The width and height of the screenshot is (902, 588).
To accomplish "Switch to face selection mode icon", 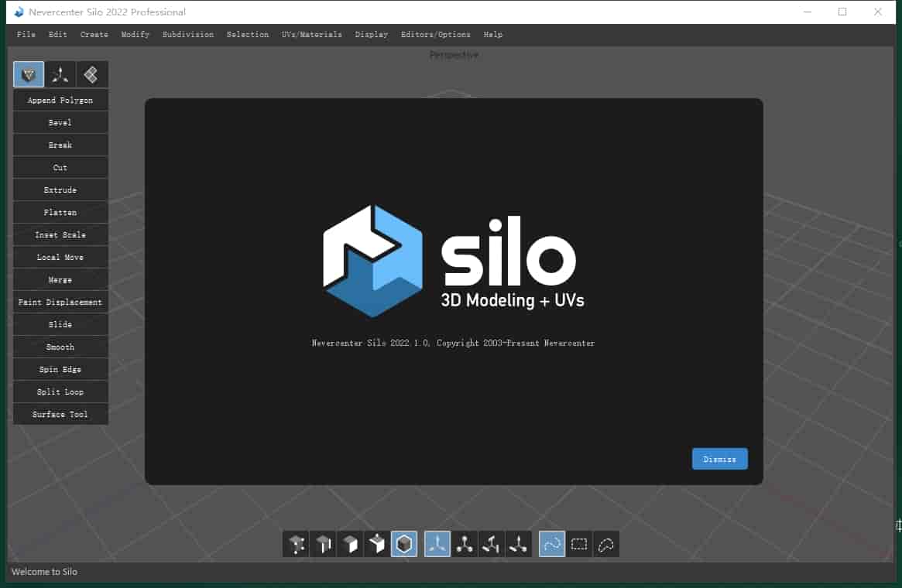I will pos(350,545).
